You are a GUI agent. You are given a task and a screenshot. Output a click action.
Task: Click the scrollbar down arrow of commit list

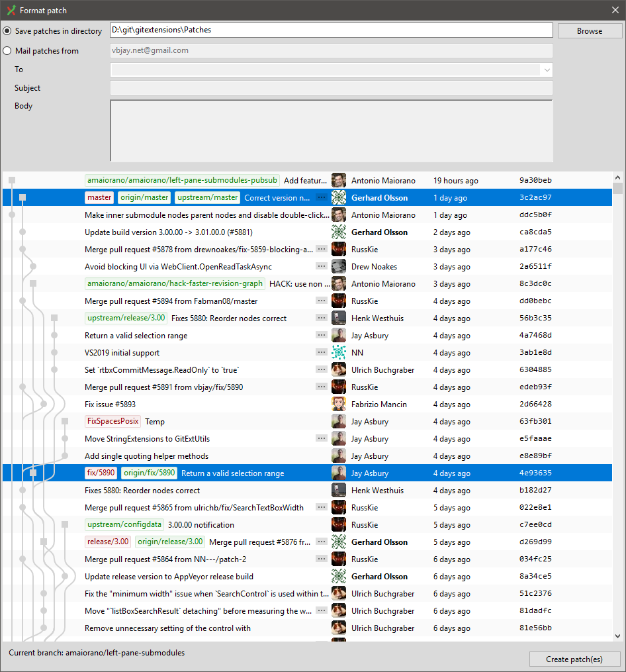(x=617, y=636)
